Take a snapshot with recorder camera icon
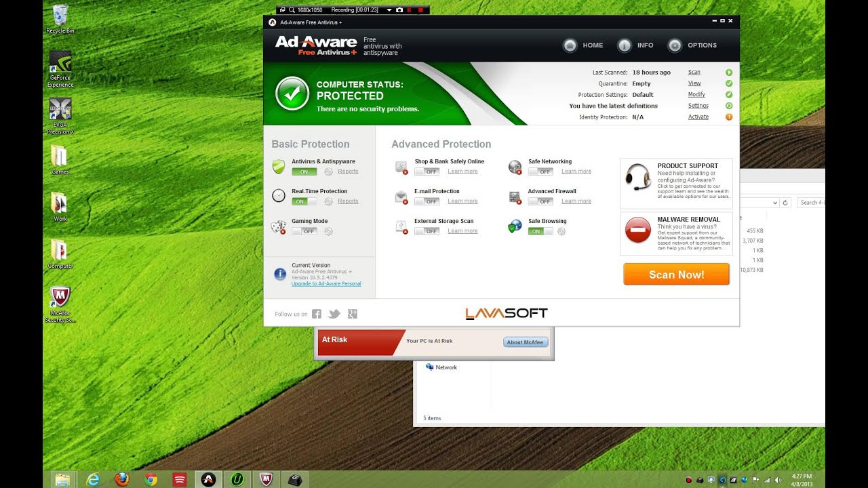 click(399, 10)
